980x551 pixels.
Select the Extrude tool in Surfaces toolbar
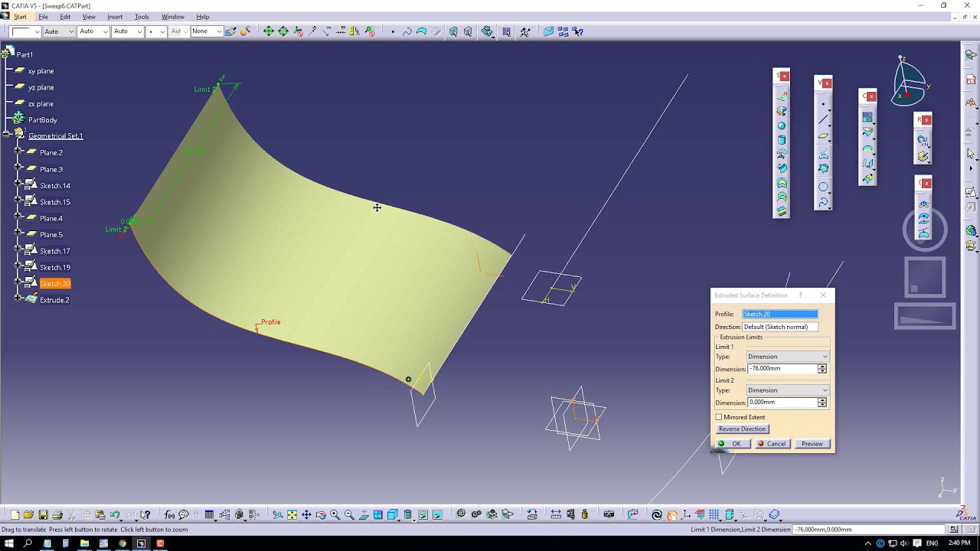(782, 97)
